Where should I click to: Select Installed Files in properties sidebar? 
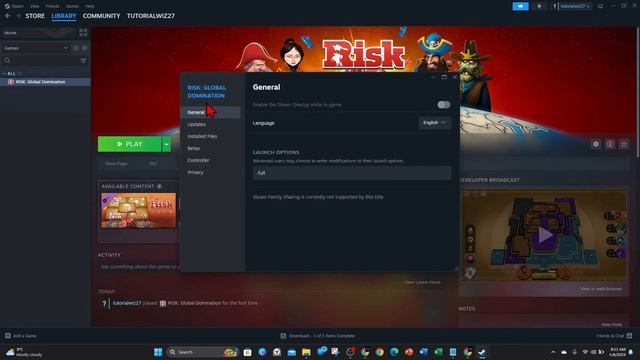(211, 136)
